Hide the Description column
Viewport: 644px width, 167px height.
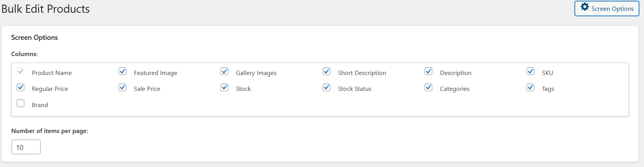tap(428, 72)
